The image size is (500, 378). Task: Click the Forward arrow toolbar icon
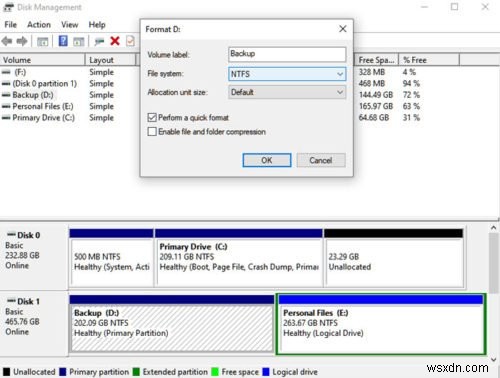point(22,41)
